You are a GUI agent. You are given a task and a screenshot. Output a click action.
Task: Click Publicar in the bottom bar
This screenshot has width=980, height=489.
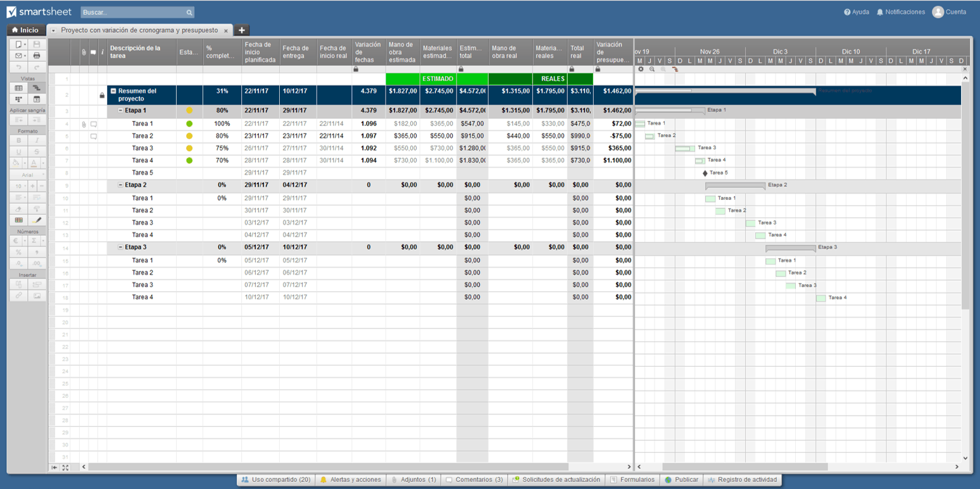(x=681, y=480)
